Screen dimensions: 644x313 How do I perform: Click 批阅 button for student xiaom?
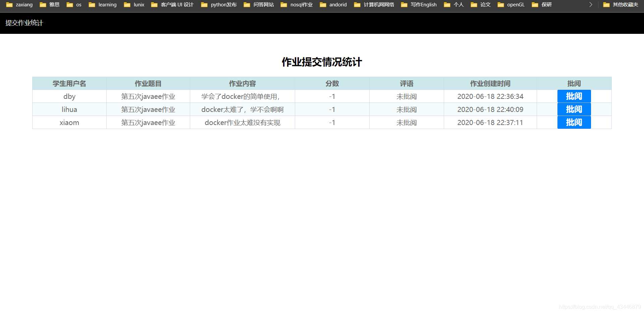574,122
